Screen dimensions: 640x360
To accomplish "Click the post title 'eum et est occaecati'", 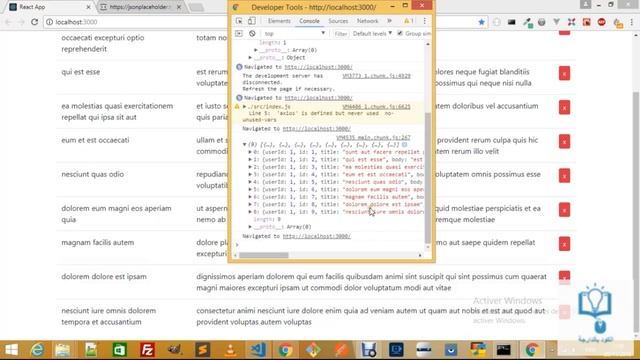I will coord(95,140).
